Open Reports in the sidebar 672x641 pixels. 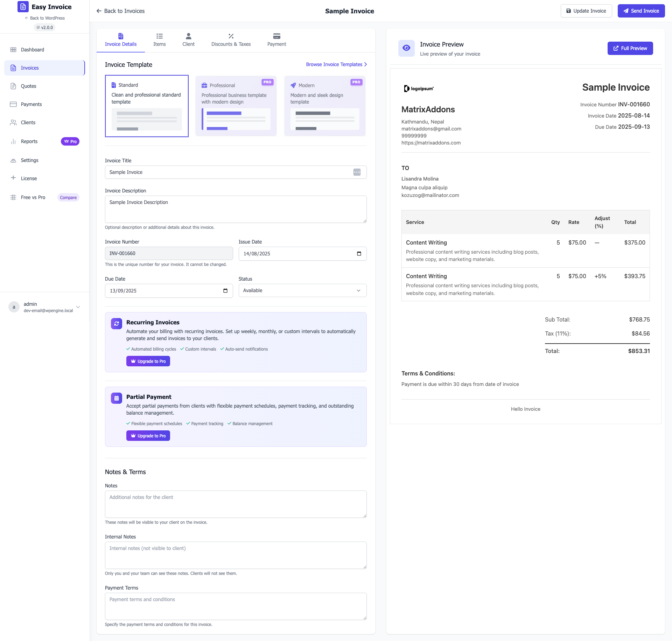(44, 141)
